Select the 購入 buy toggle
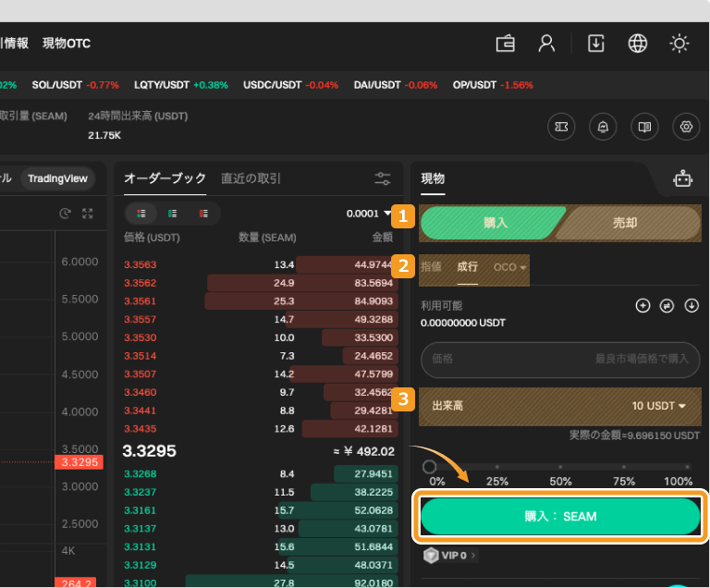The width and height of the screenshot is (710, 588). 496,223
